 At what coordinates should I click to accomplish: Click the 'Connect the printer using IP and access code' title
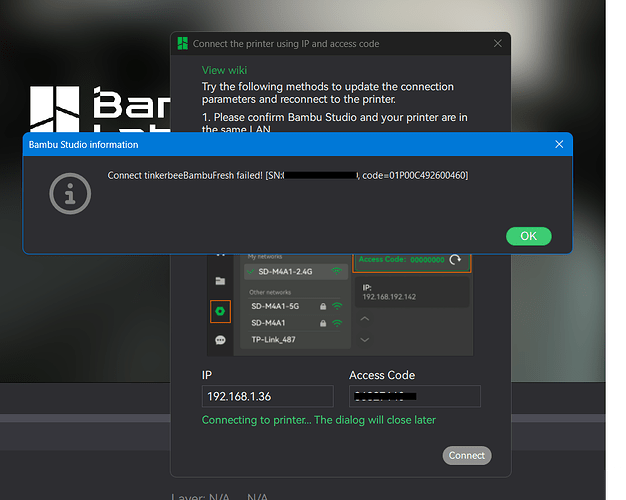(x=286, y=44)
